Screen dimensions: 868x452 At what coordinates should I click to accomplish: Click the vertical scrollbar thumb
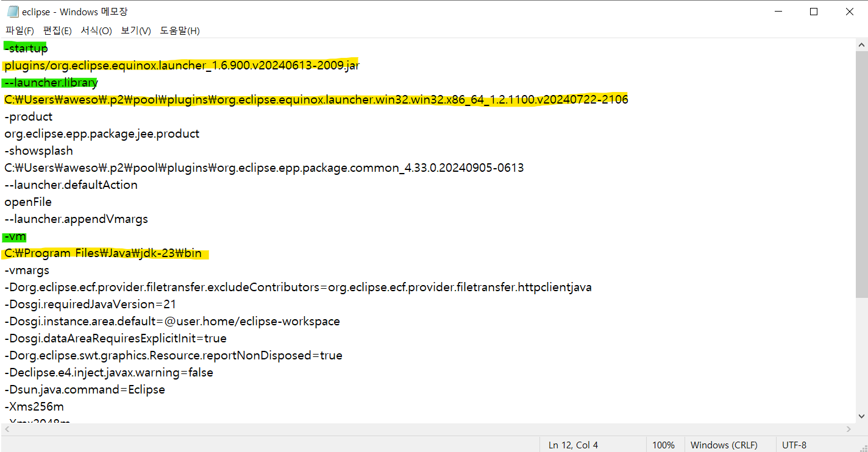[x=862, y=175]
